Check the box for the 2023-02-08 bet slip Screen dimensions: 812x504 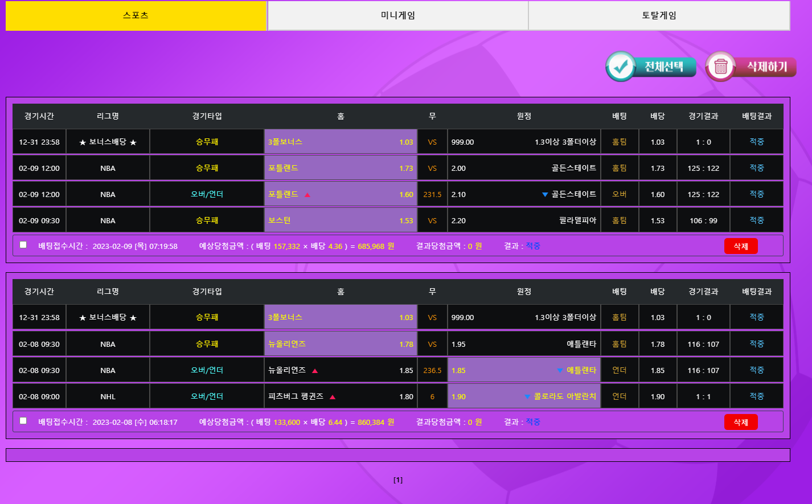click(23, 421)
